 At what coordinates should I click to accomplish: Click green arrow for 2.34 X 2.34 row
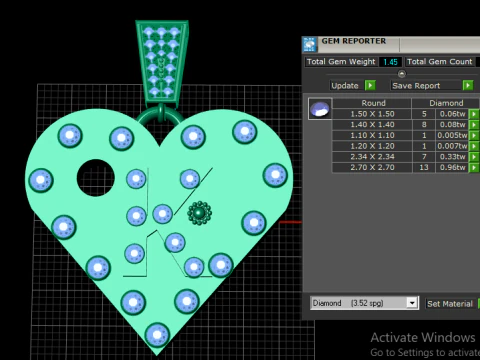tap(474, 157)
